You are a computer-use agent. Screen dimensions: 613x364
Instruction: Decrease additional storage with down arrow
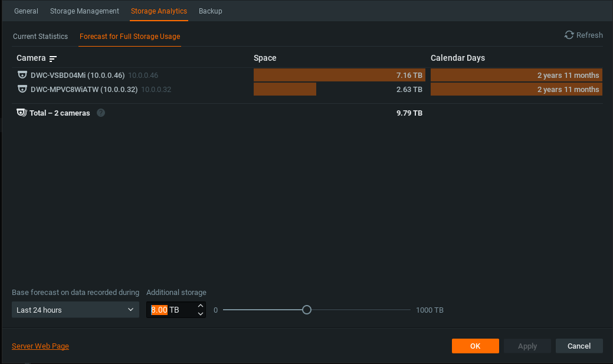pyautogui.click(x=201, y=314)
